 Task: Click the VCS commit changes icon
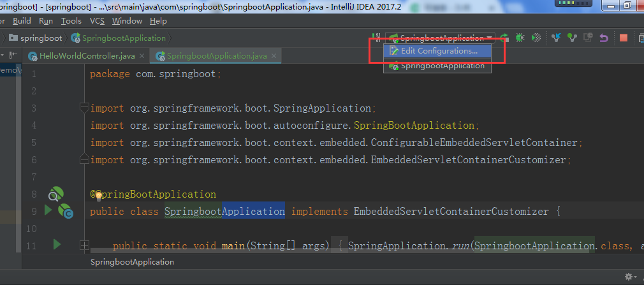click(572, 38)
